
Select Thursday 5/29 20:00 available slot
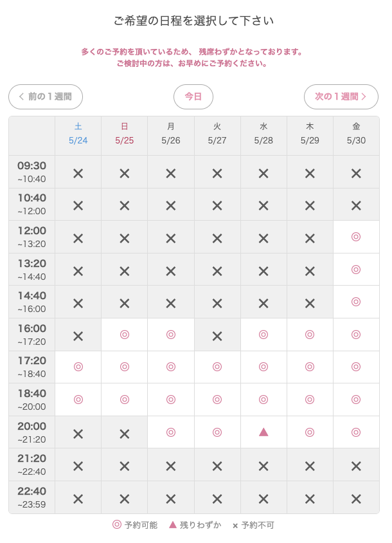[310, 432]
